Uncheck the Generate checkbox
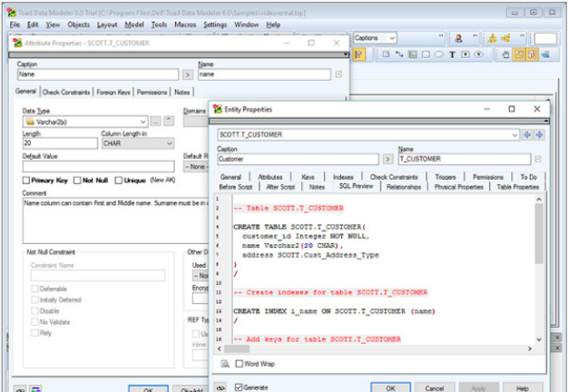 click(239, 387)
